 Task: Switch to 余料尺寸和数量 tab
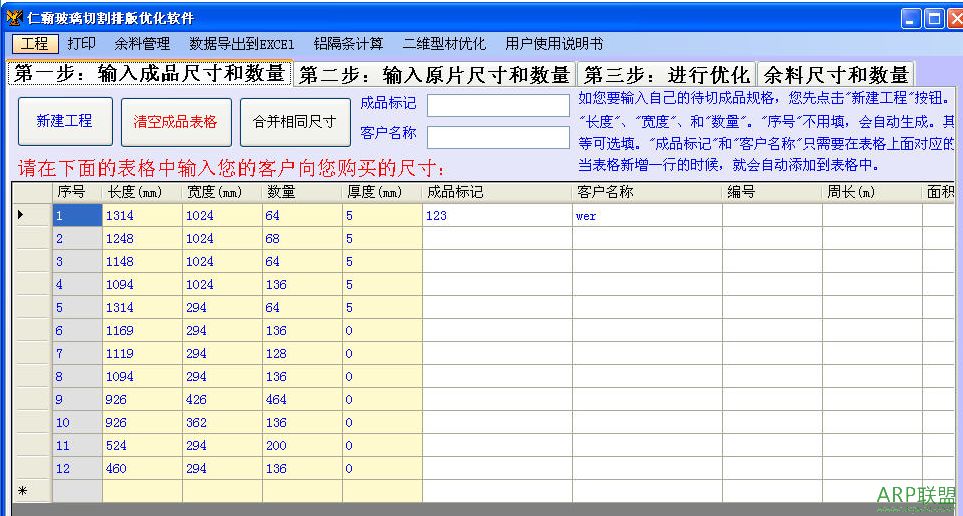coord(836,75)
